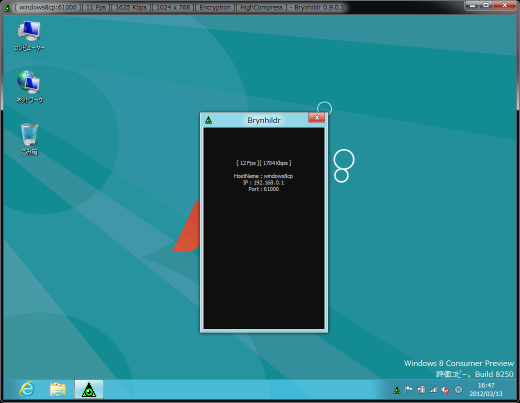Image resolution: width=520 pixels, height=403 pixels.
Task: Maximize the outer Brynhildr client window
Action: 486,5
